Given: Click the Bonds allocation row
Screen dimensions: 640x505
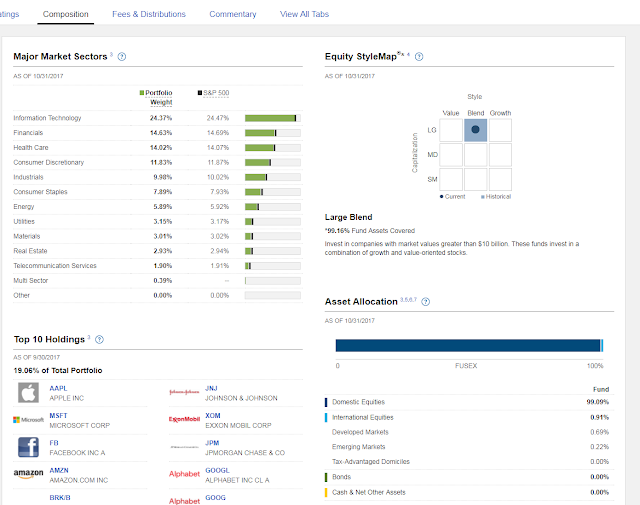Looking at the screenshot, I should (469, 477).
